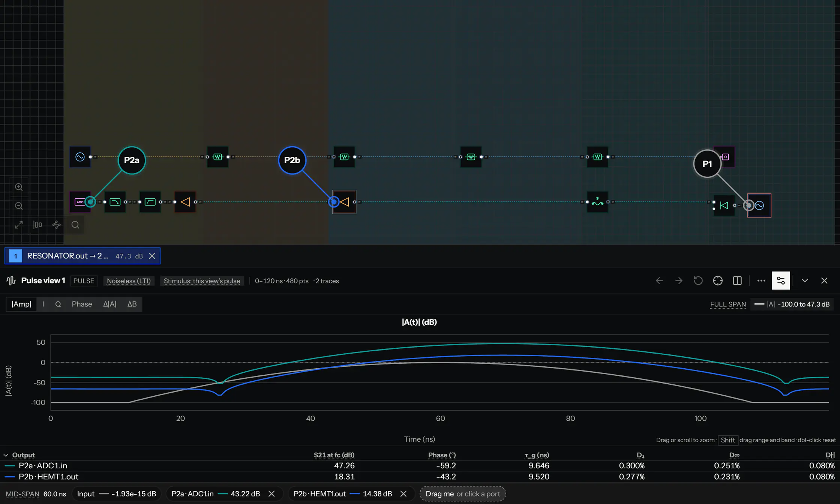Switch to the Δ|A| tab
The width and height of the screenshot is (840, 504).
point(110,304)
